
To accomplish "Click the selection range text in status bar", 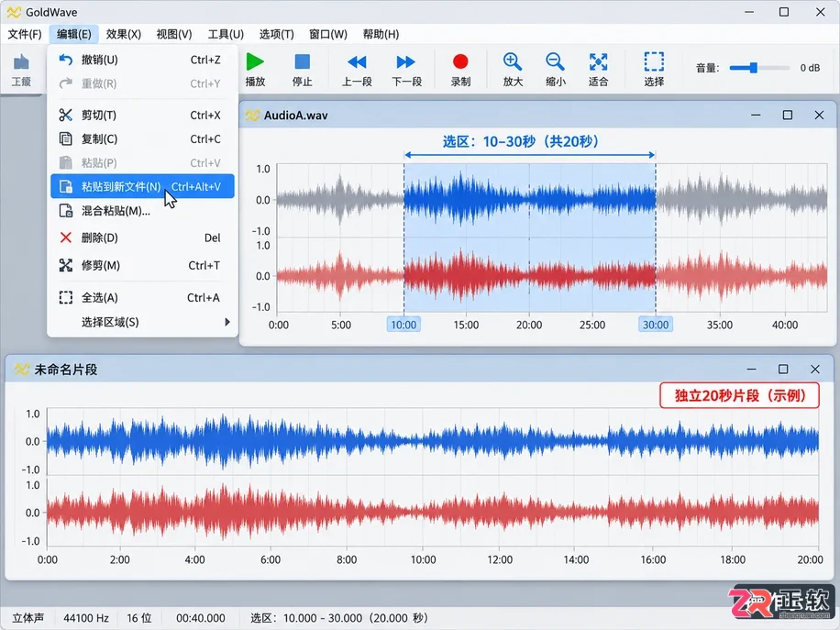I will 339,618.
